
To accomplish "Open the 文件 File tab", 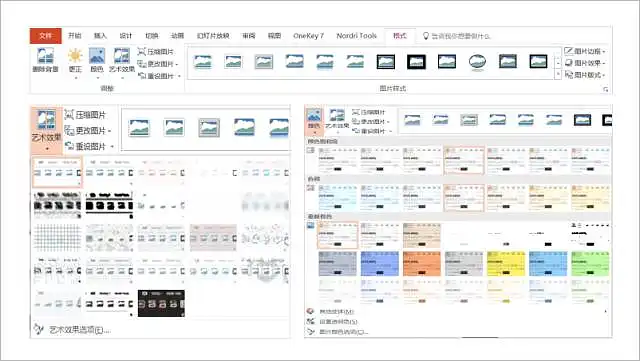I will click(x=46, y=36).
